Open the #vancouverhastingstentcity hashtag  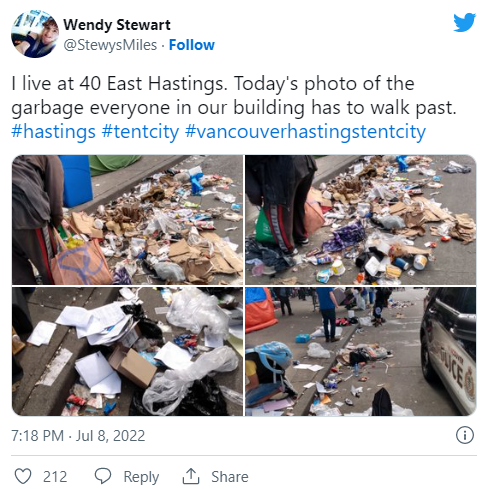(305, 132)
